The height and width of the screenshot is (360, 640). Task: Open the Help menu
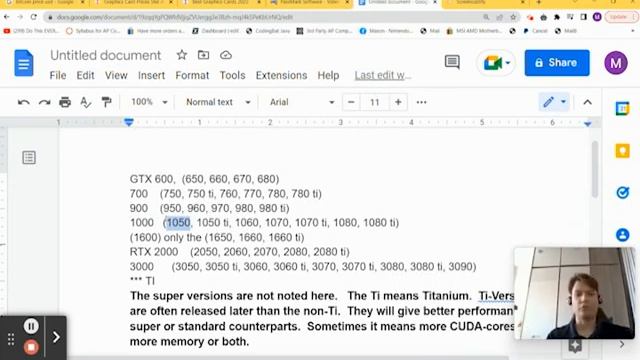point(328,76)
